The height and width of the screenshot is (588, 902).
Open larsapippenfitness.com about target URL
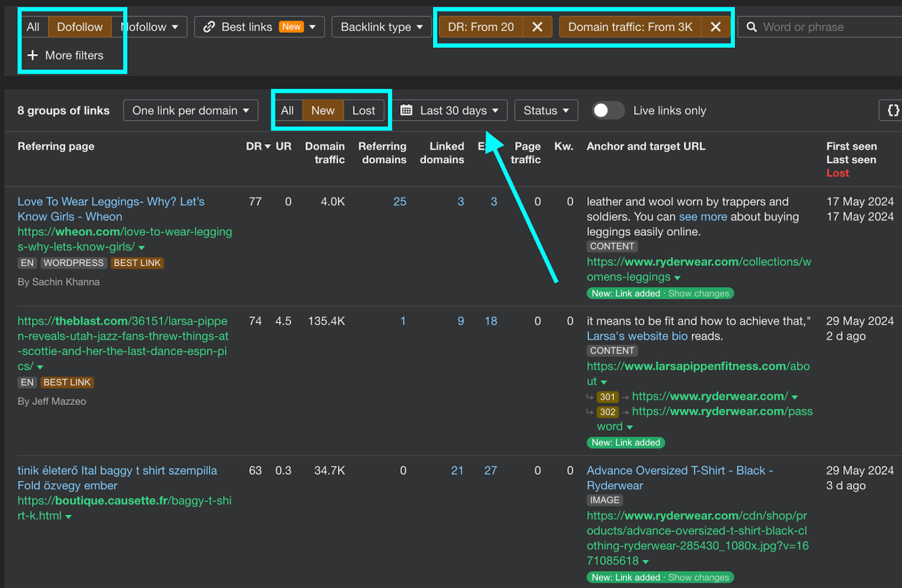698,373
